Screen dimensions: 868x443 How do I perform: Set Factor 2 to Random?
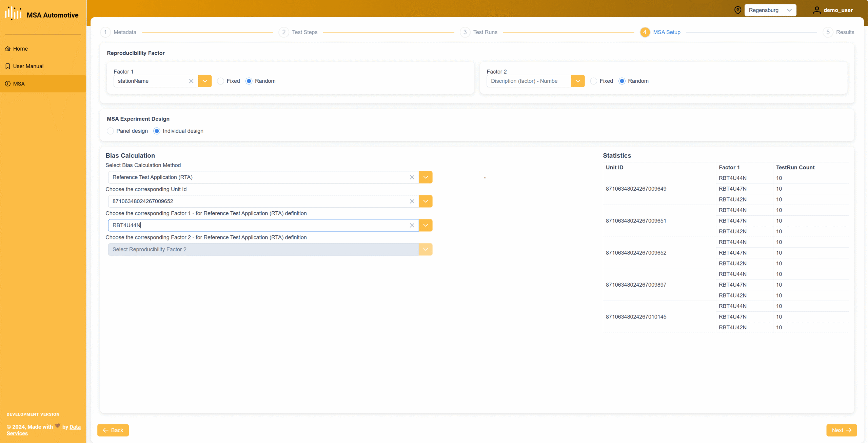[x=622, y=81]
